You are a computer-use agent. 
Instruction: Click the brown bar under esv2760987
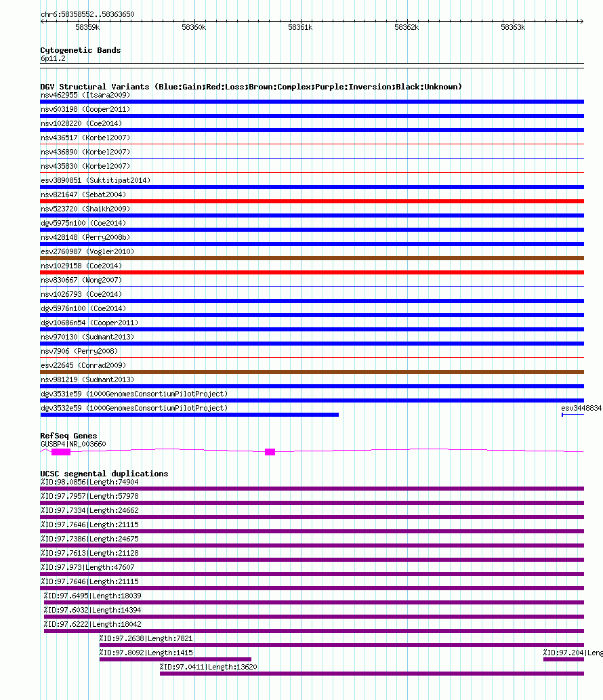pos(312,258)
